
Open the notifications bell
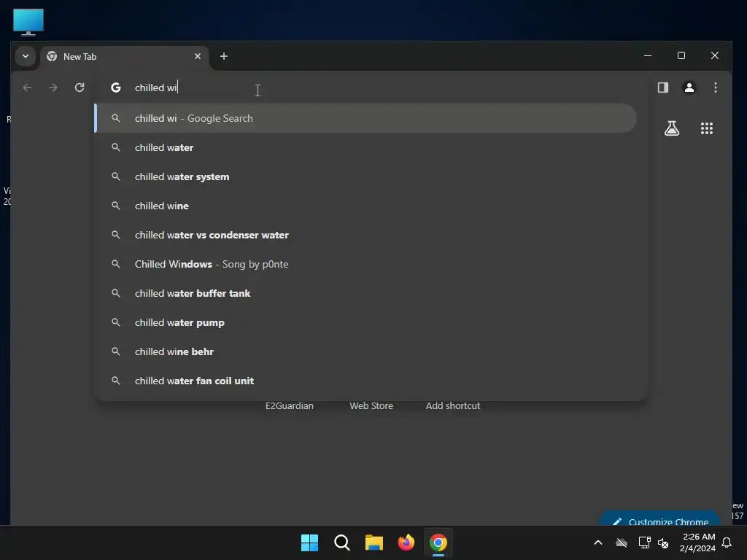727,542
